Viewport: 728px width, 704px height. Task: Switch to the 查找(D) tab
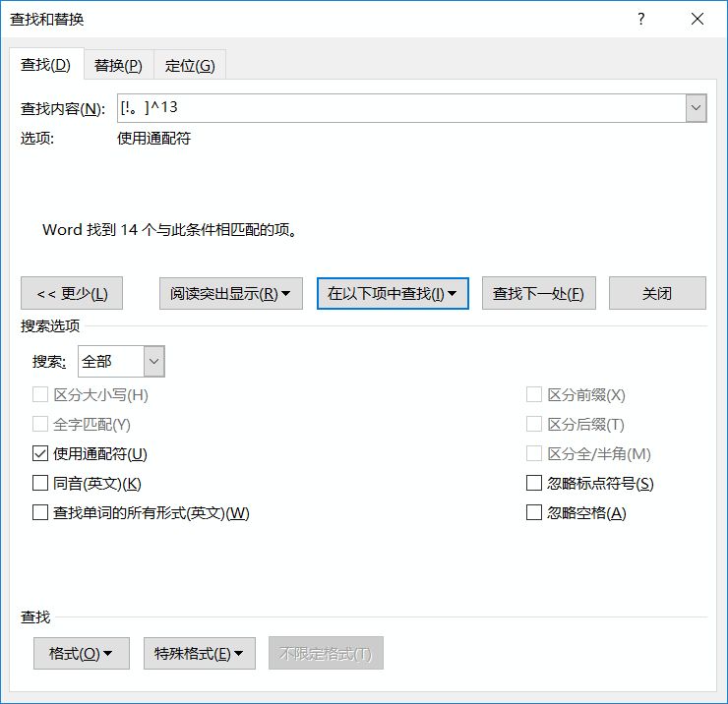(46, 65)
